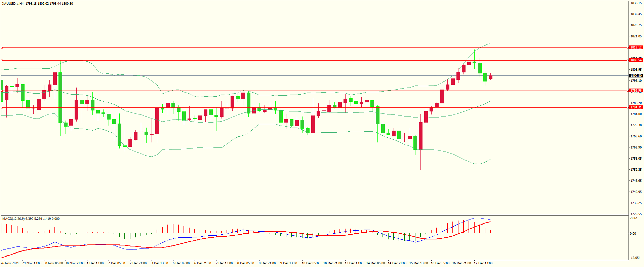This screenshot has width=644, height=267.
Task: Click the 17 Dec 13:00 time label
Action: pyautogui.click(x=483, y=263)
